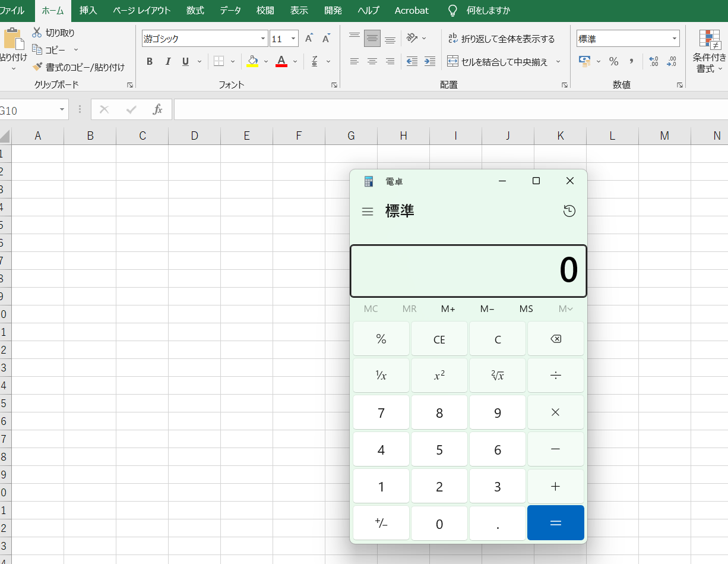This screenshot has width=728, height=564.
Task: Select middle vertical alignment
Action: [x=372, y=39]
